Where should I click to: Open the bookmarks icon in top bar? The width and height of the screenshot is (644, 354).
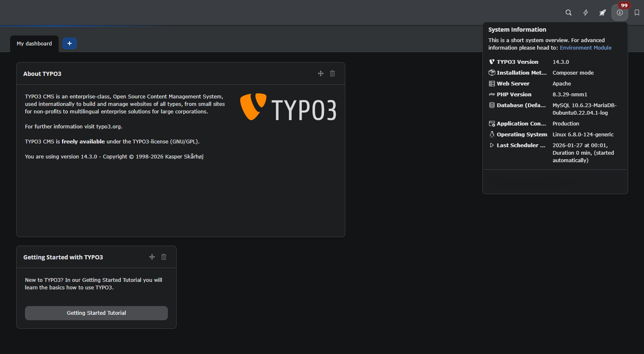pyautogui.click(x=637, y=13)
